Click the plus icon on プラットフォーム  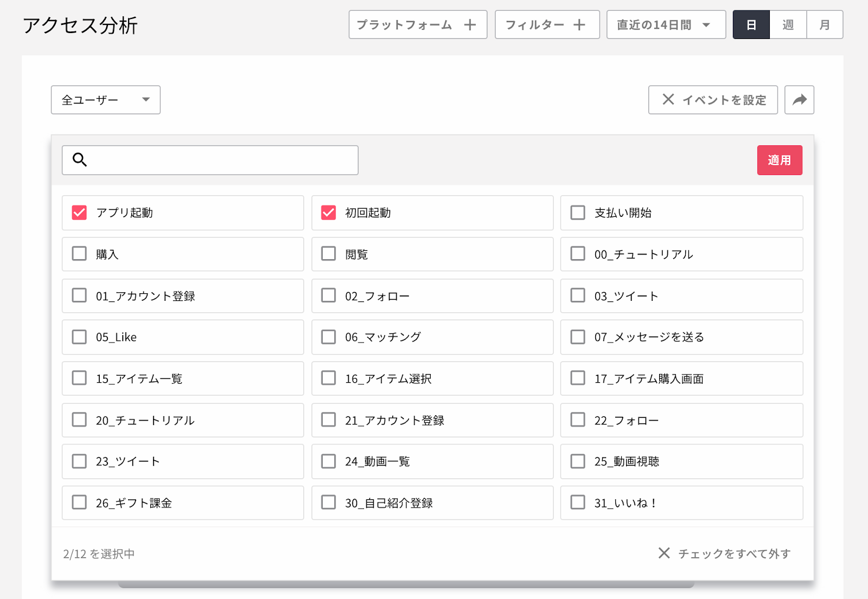(x=470, y=25)
